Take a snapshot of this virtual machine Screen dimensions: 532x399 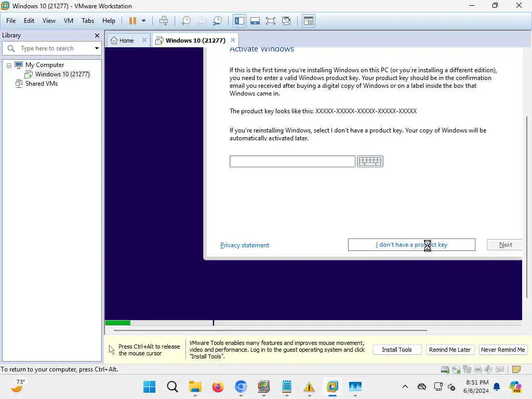coord(186,21)
